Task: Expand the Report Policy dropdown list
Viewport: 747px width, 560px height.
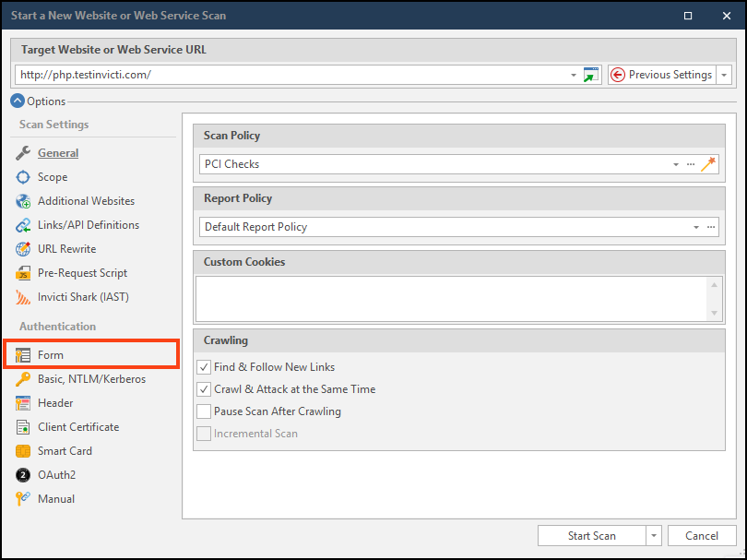Action: click(695, 226)
